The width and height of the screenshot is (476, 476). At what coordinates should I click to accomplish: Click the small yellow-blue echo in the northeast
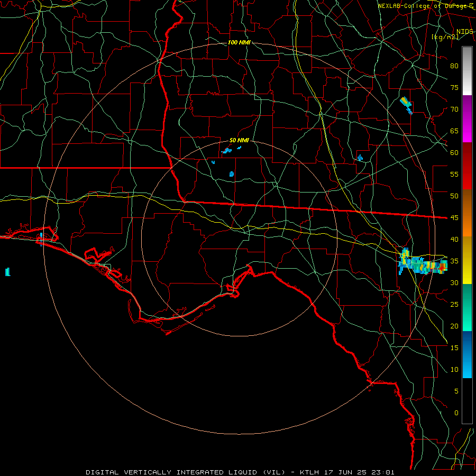point(406,105)
